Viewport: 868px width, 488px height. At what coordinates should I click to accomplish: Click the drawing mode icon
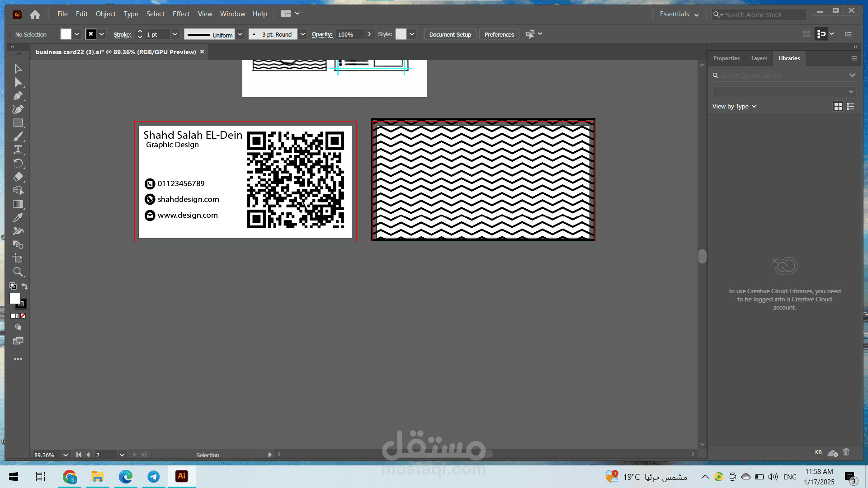(x=18, y=327)
